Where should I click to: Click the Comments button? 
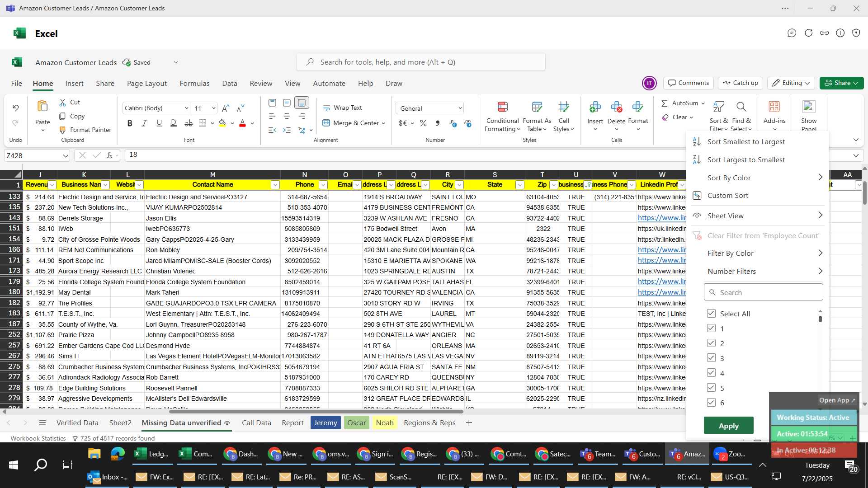pyautogui.click(x=688, y=83)
